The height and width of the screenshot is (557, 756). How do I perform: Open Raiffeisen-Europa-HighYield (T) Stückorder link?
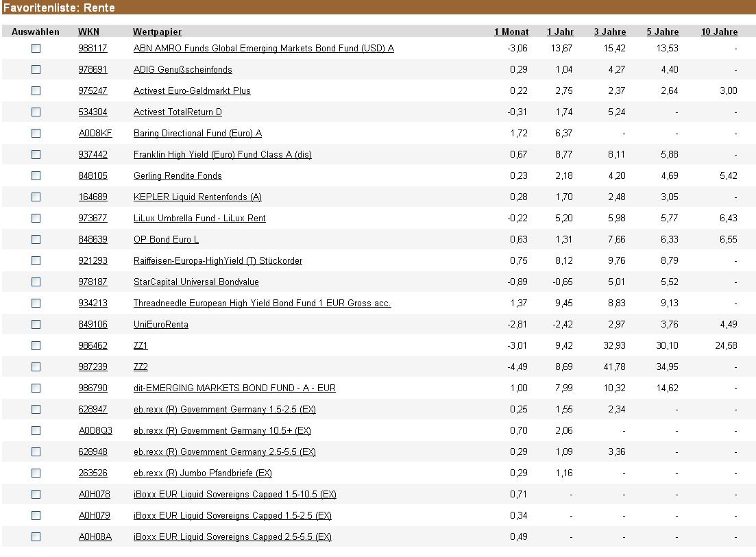tap(218, 260)
